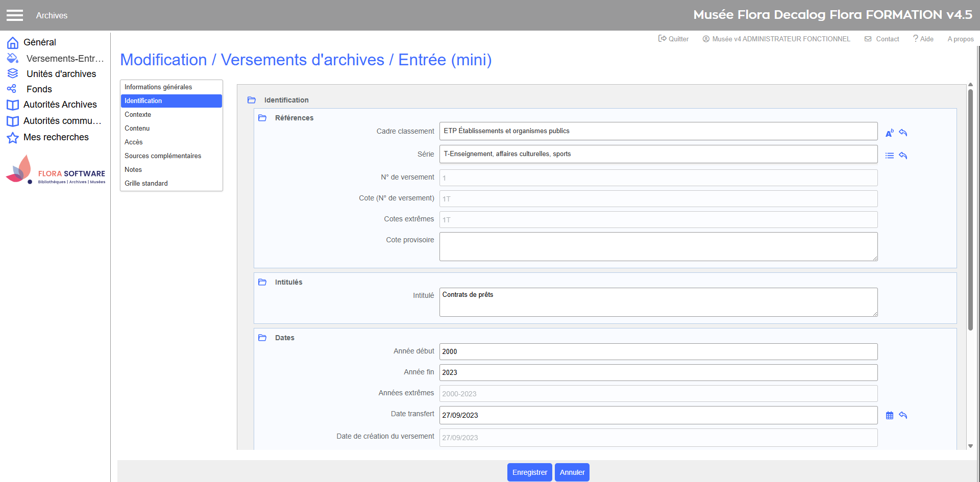Open the Aide help link
This screenshot has width=980, height=482.
tap(923, 39)
